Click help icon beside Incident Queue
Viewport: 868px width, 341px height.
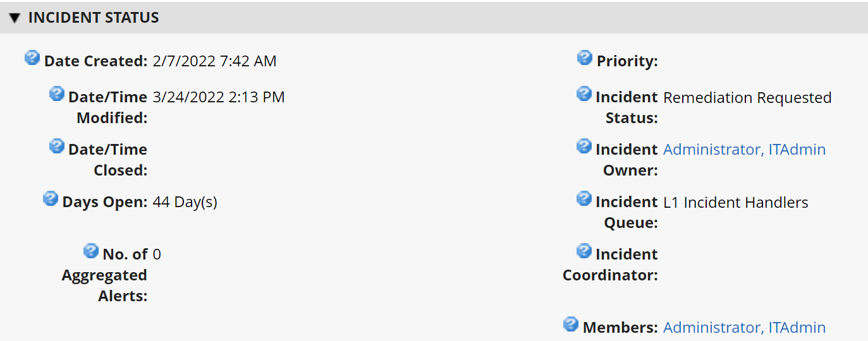(584, 199)
